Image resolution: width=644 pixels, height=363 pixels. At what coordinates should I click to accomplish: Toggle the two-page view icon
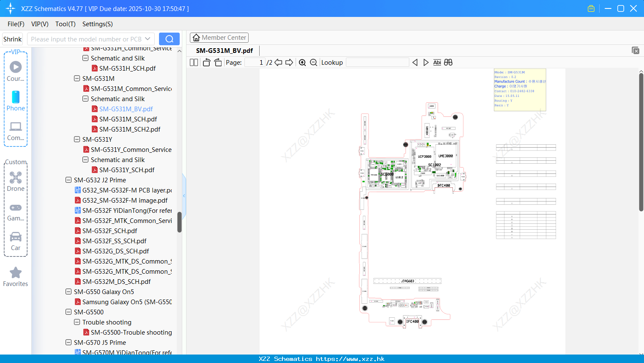point(194,63)
